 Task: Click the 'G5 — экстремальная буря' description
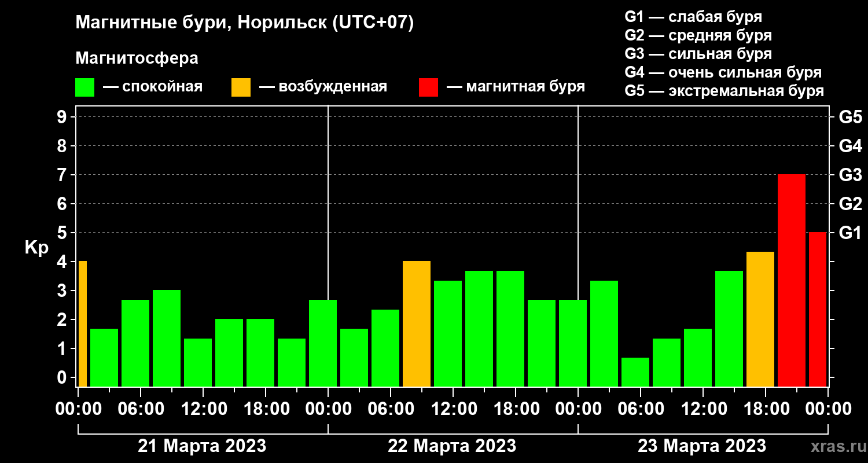pyautogui.click(x=724, y=91)
